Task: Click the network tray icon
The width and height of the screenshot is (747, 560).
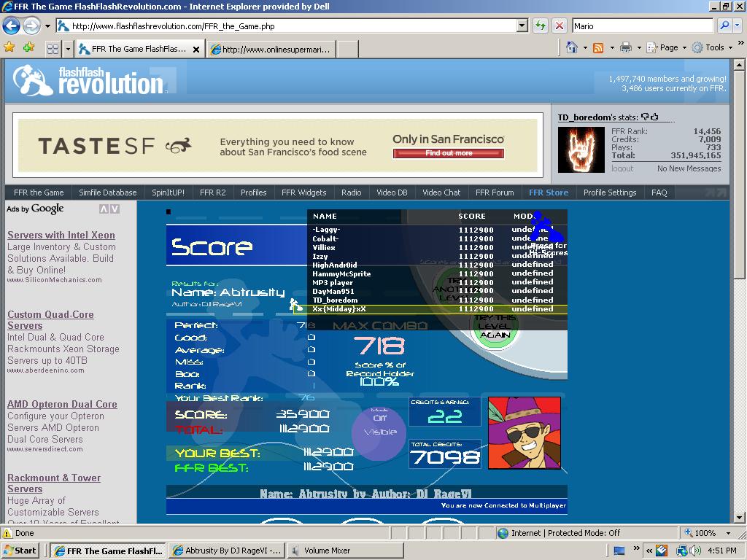Action: click(681, 551)
